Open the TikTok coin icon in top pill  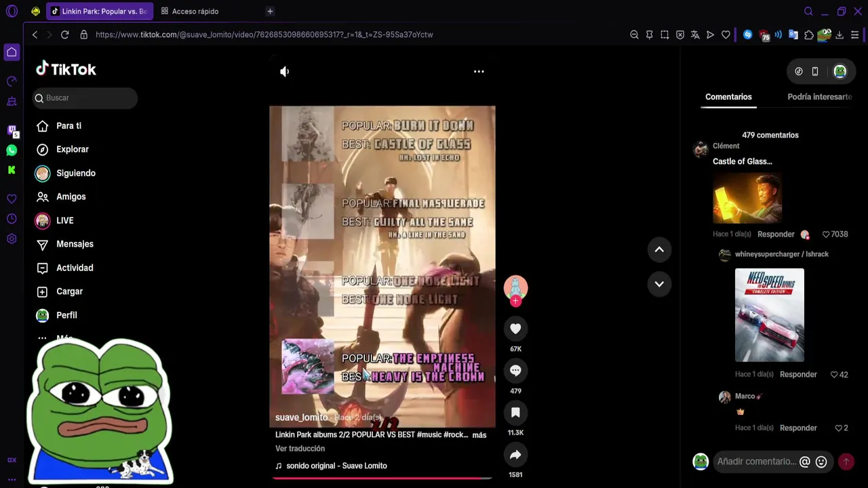tap(799, 71)
